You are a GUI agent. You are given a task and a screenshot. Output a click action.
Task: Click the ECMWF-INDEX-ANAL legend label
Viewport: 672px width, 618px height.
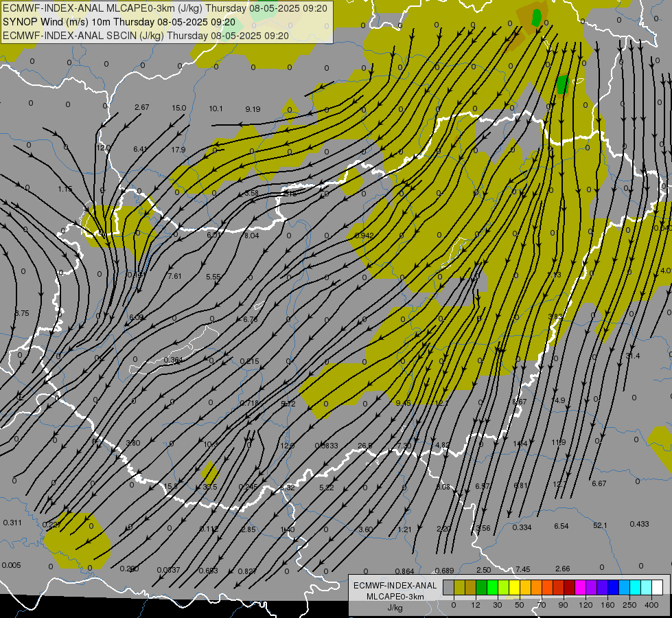tap(395, 586)
